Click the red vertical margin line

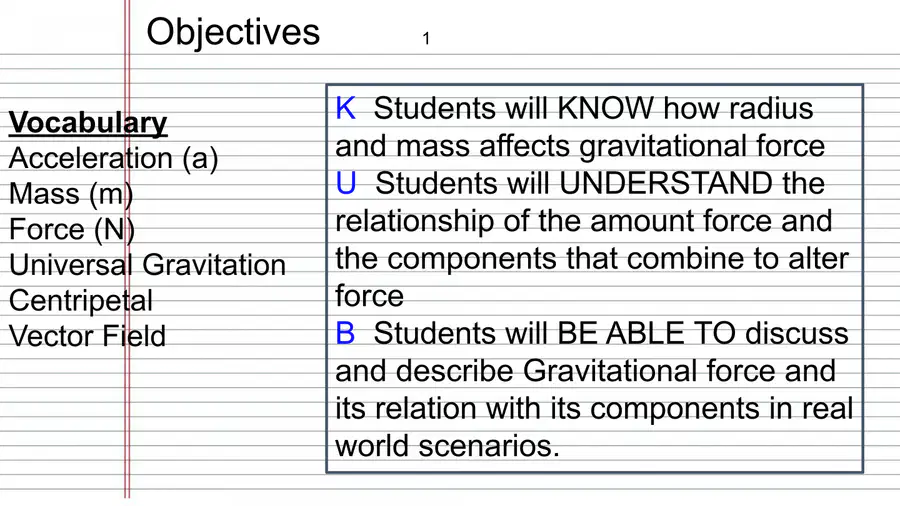(127, 249)
